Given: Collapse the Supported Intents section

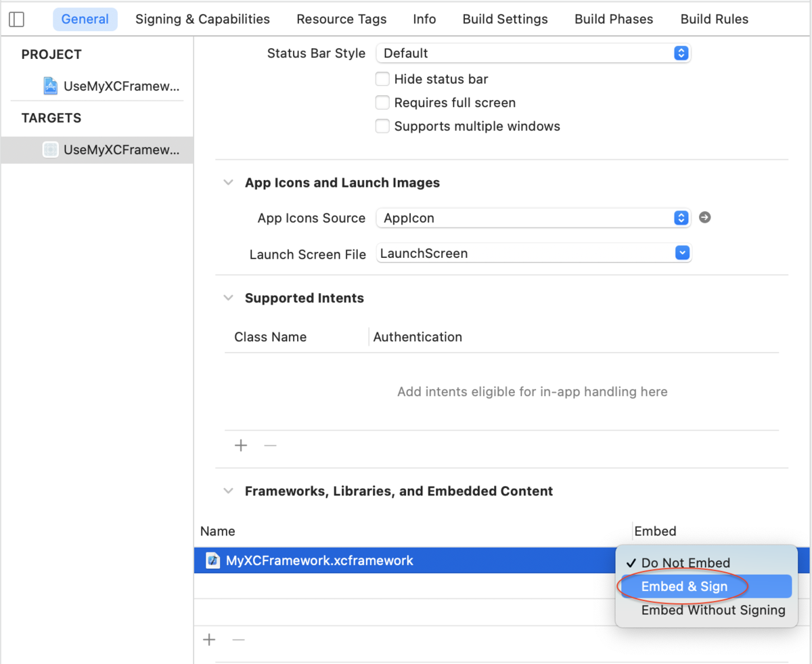Looking at the screenshot, I should (229, 298).
